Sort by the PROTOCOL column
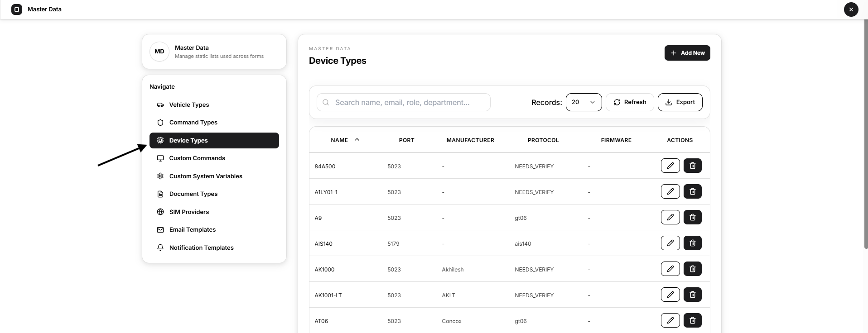Image resolution: width=868 pixels, height=333 pixels. point(543,140)
